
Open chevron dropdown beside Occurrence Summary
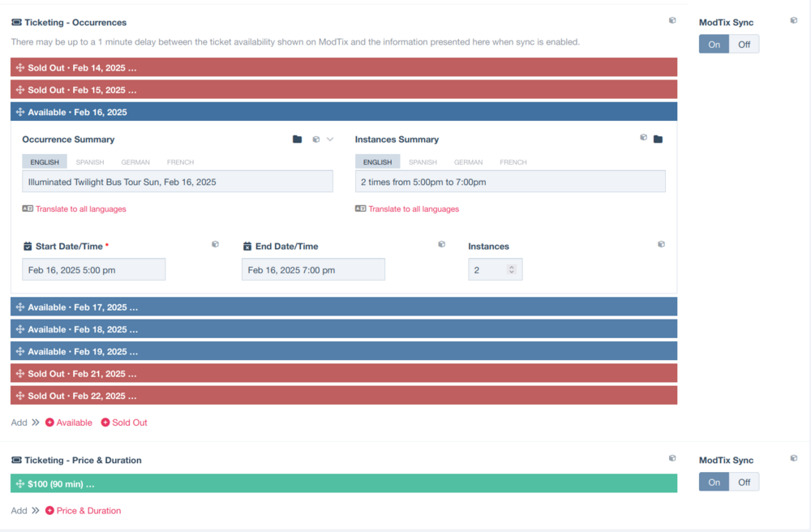pyautogui.click(x=330, y=139)
